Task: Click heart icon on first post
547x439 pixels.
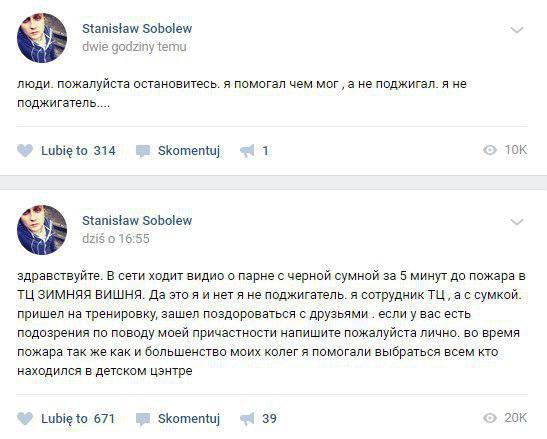Action: 25,151
